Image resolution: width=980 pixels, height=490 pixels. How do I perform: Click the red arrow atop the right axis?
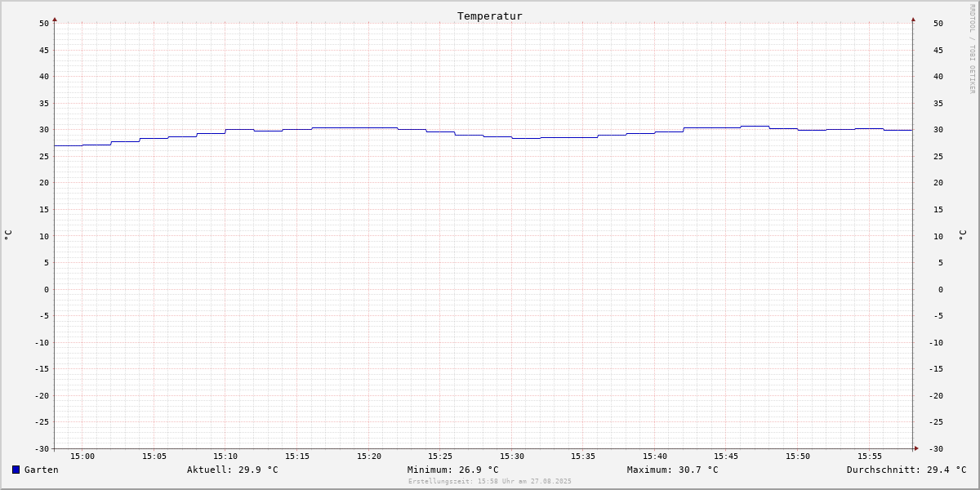tap(913, 19)
